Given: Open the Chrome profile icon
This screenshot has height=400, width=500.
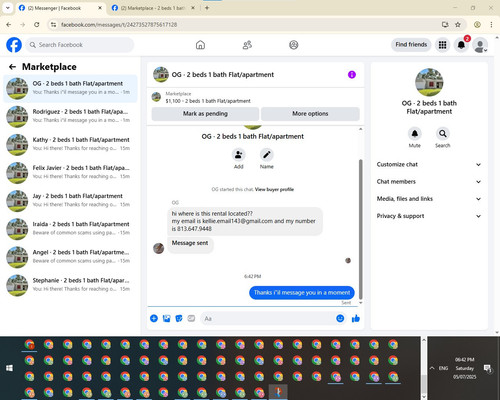Looking at the screenshot, I should tap(477, 24).
